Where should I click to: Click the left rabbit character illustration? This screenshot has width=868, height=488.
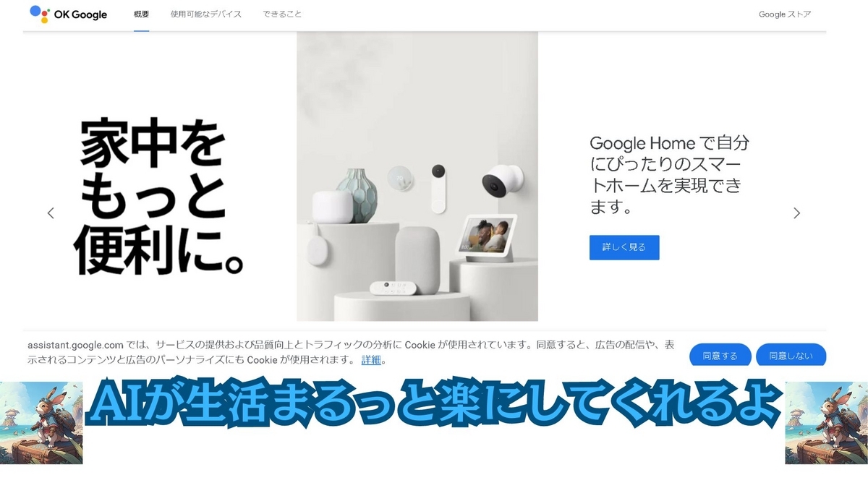coord(41,423)
